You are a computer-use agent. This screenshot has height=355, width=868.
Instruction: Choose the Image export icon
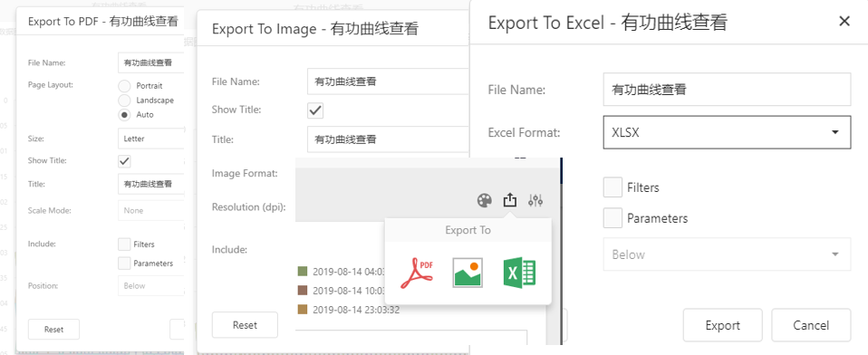coord(468,273)
